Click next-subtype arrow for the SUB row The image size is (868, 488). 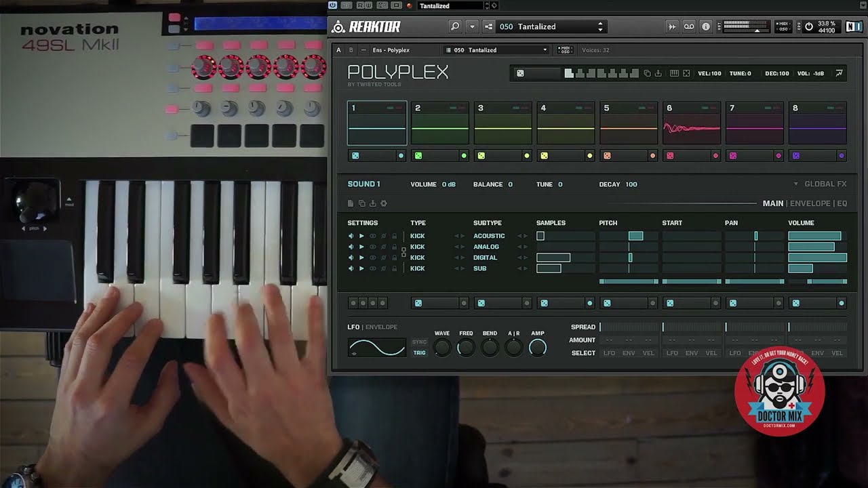point(526,268)
